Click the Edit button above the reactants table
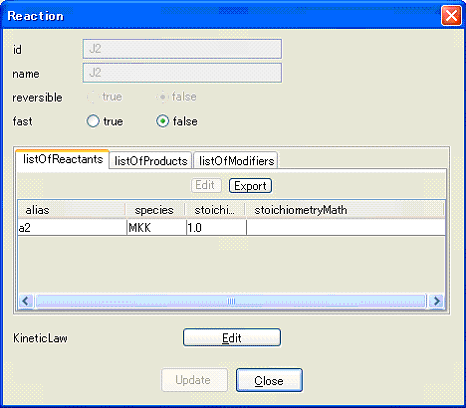The height and width of the screenshot is (408, 466). click(206, 185)
